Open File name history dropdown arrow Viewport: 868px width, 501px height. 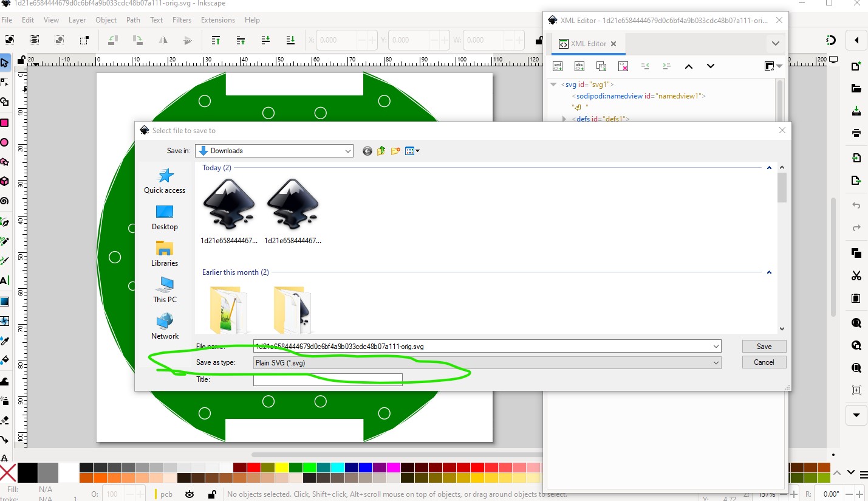pyautogui.click(x=716, y=347)
